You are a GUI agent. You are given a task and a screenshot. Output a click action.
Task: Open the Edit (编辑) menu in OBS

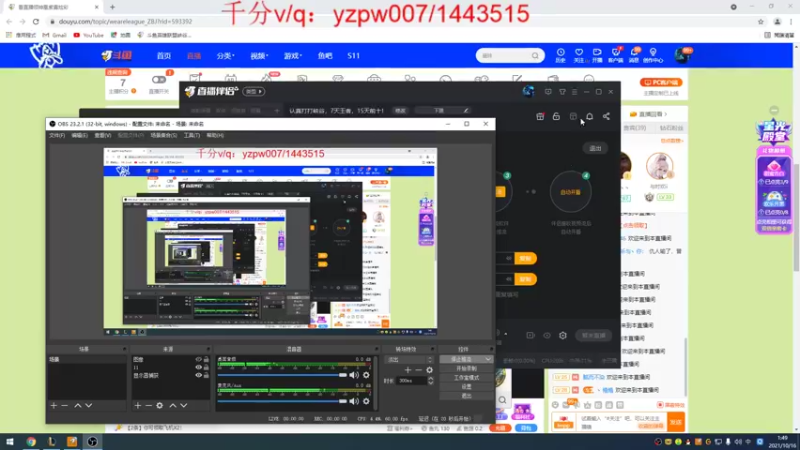pyautogui.click(x=79, y=135)
